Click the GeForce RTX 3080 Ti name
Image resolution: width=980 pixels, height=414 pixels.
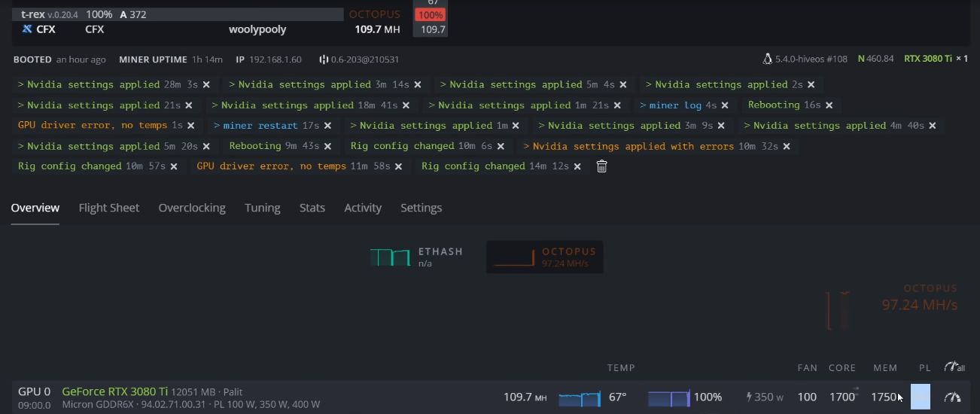[x=114, y=391]
